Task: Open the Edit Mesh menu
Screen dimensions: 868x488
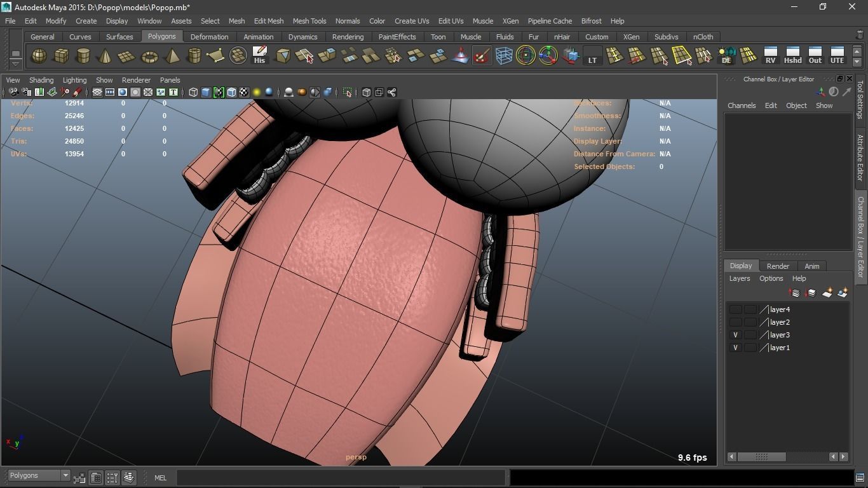Action: (x=269, y=21)
